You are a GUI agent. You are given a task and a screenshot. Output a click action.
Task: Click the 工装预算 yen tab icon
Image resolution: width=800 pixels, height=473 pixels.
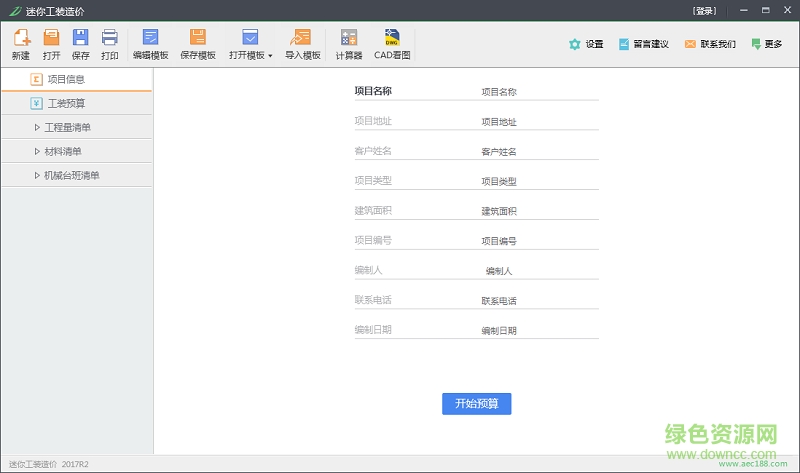click(36, 104)
